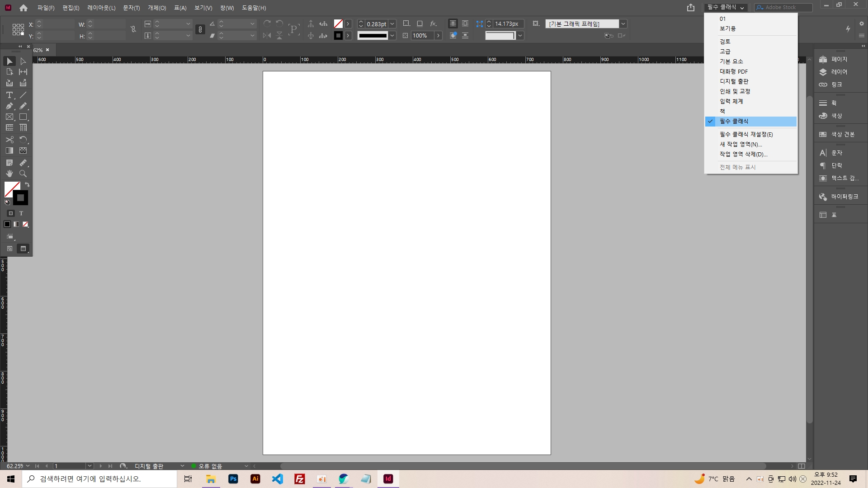
Task: Click 새 작업 영역(N)... entry
Action: tap(741, 144)
